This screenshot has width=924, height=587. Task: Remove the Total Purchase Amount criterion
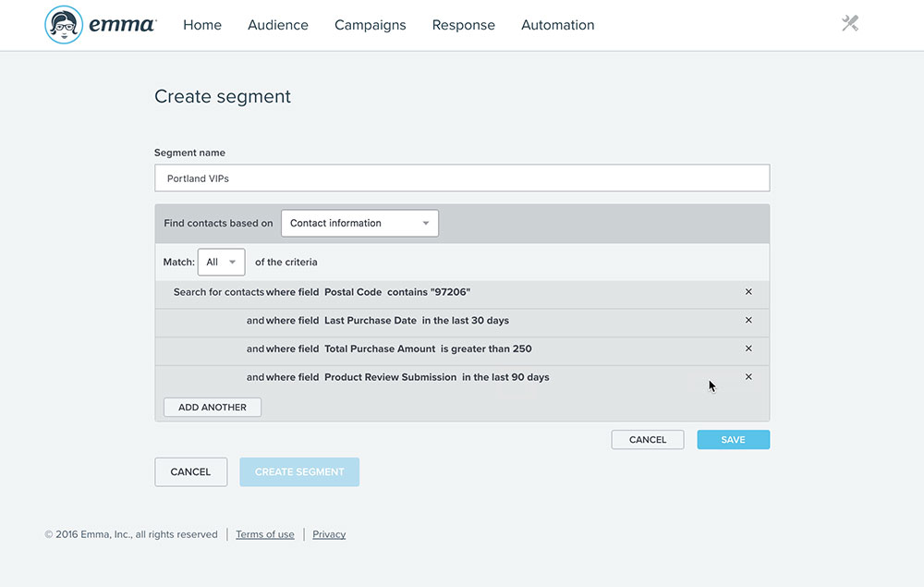(748, 349)
